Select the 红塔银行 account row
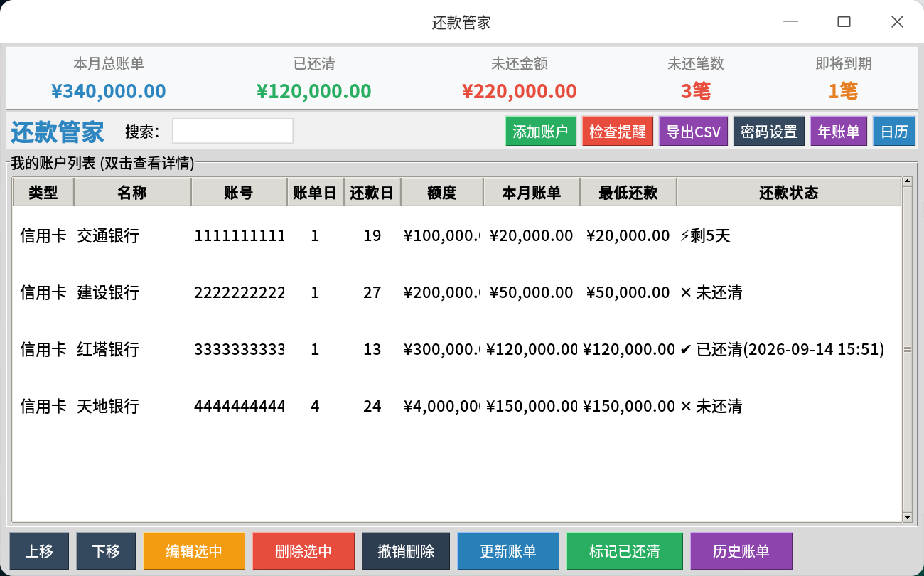The width and height of the screenshot is (924, 576). point(457,349)
